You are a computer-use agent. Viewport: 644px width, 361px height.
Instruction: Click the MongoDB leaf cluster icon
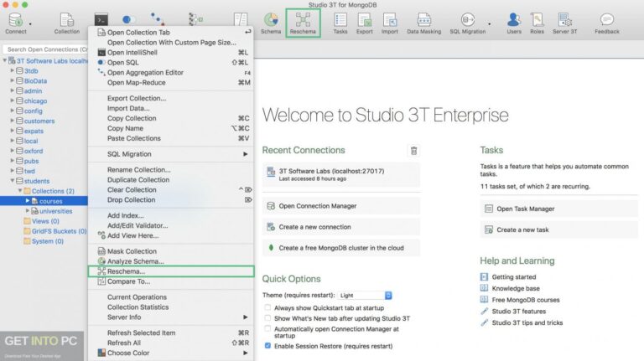pos(271,248)
